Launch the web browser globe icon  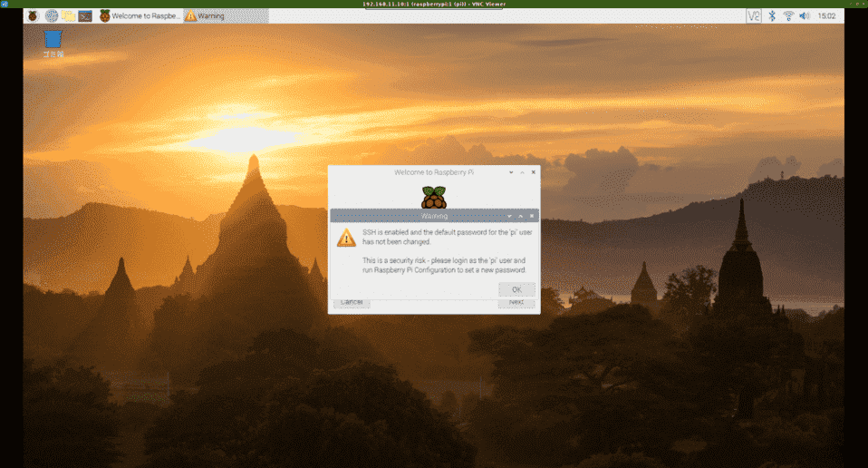click(x=52, y=15)
